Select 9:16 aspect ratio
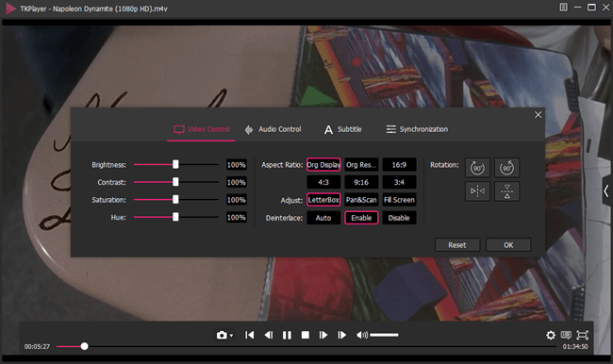 (x=361, y=182)
